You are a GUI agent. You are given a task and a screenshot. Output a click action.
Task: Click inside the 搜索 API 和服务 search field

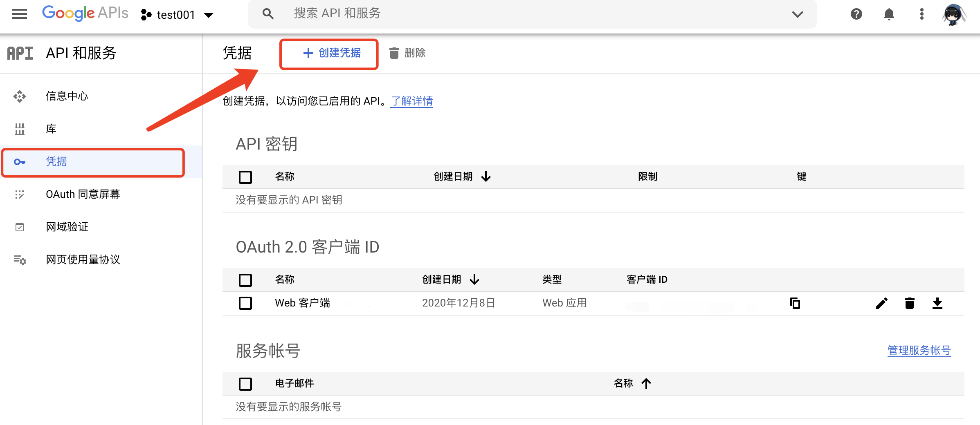pyautogui.click(x=450, y=13)
